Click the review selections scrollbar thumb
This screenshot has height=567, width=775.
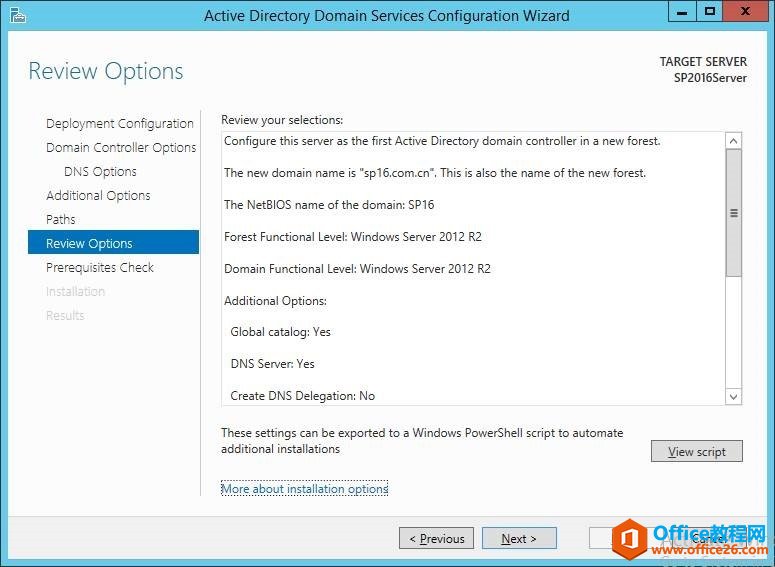coord(734,213)
